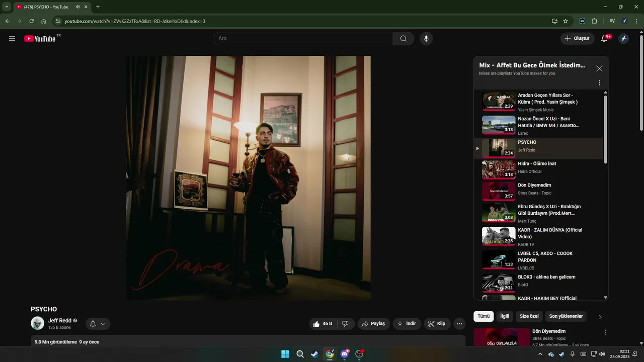
Task: Open browser home page
Action: [x=44, y=21]
